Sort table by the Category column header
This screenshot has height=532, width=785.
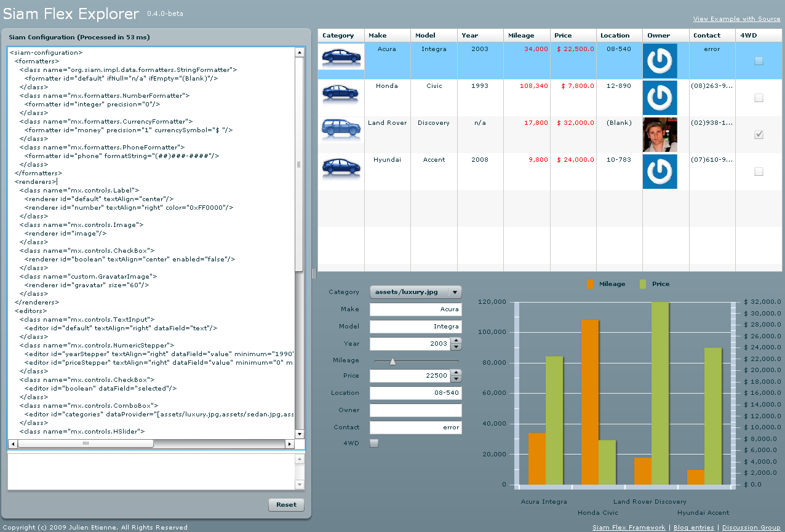[x=341, y=36]
